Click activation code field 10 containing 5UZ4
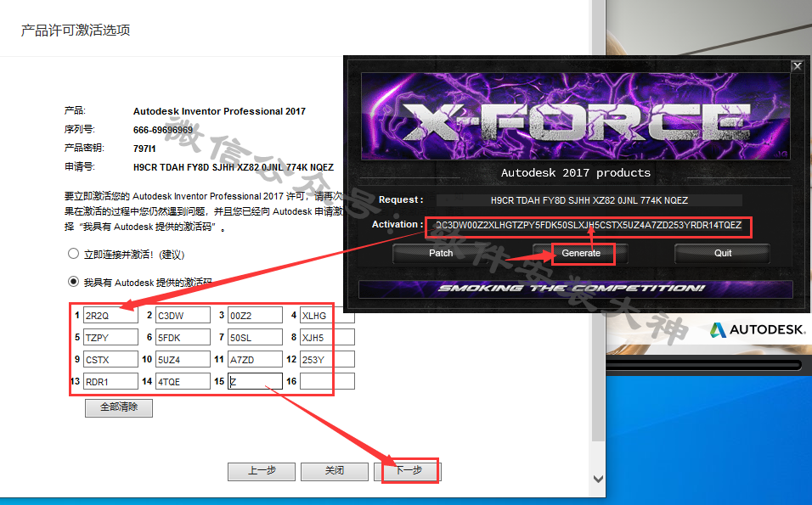Viewport: 812px width, 505px height. pyautogui.click(x=183, y=359)
